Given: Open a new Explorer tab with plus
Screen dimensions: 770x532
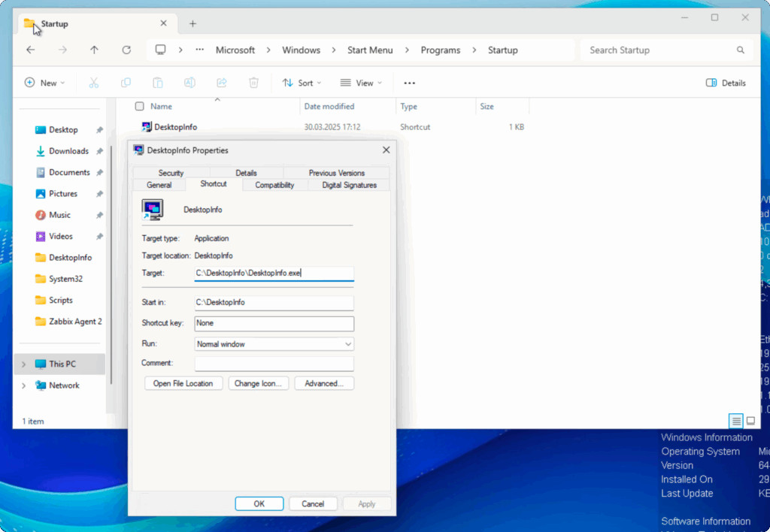Looking at the screenshot, I should [193, 23].
